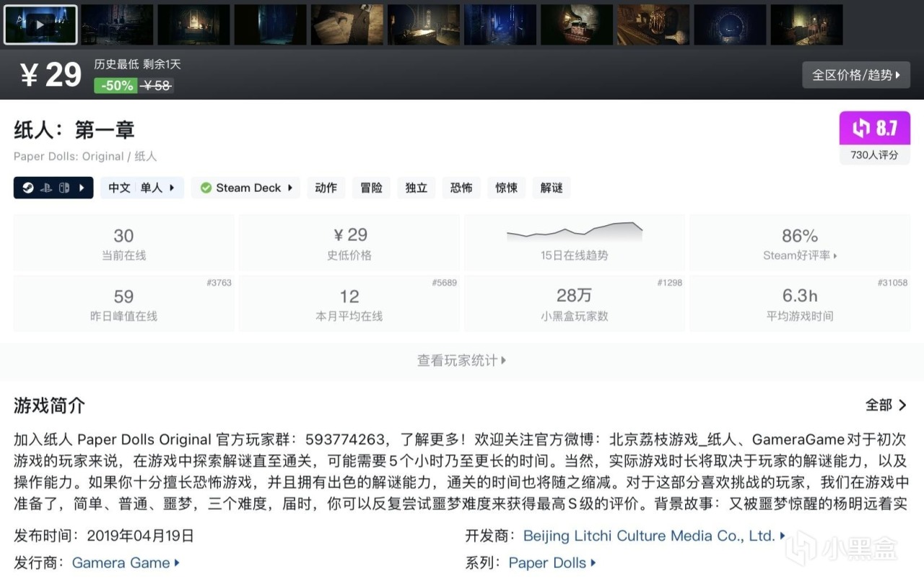Open the Paper Dolls series link
The width and height of the screenshot is (924, 581).
point(552,563)
